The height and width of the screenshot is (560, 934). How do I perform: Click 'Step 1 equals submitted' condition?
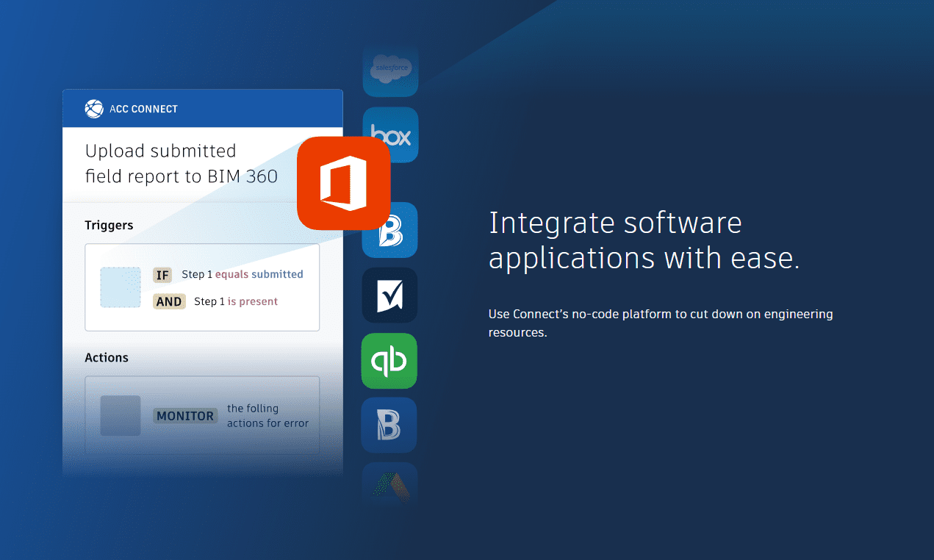pyautogui.click(x=243, y=274)
